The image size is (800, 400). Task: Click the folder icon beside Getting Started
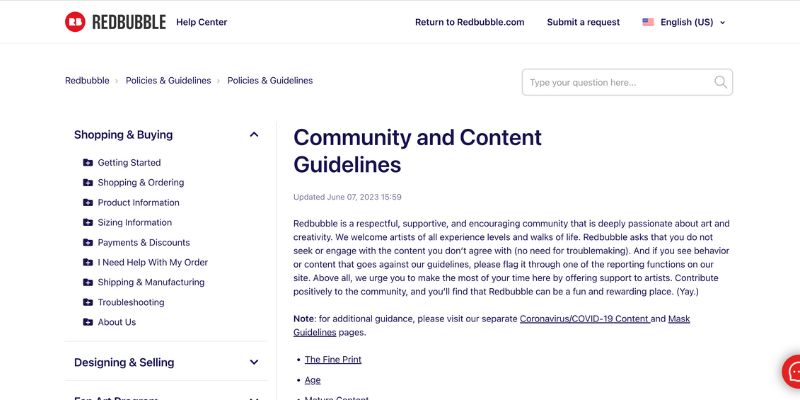pyautogui.click(x=88, y=163)
